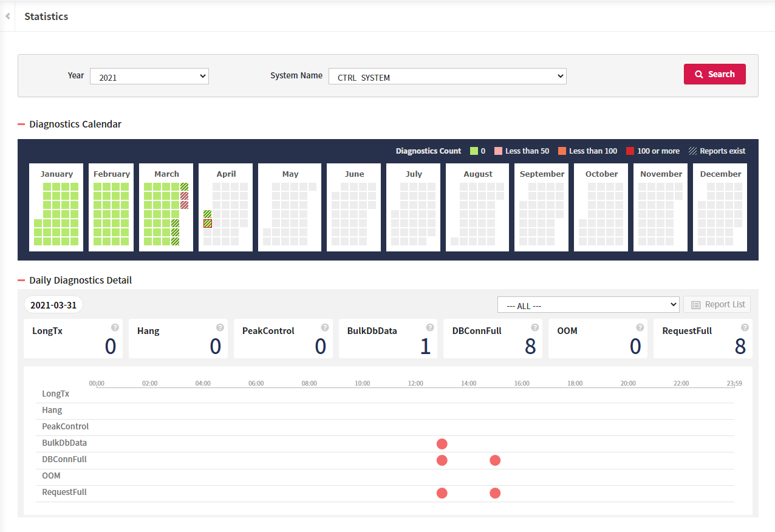Collapse the Daily Diagnostics Detail section

pos(22,281)
